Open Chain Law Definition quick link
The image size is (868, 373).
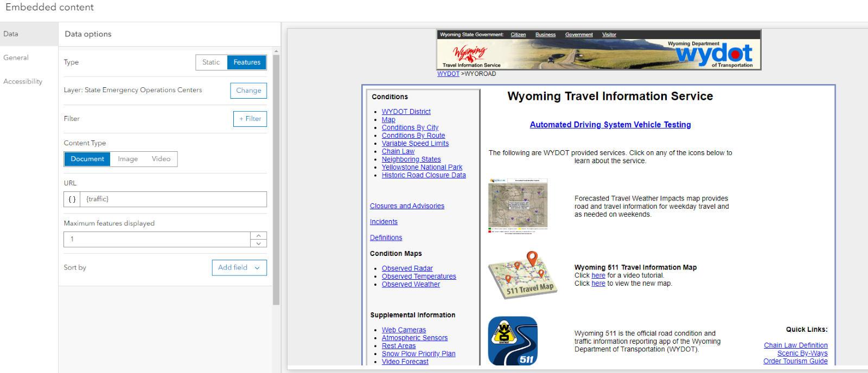click(x=795, y=345)
